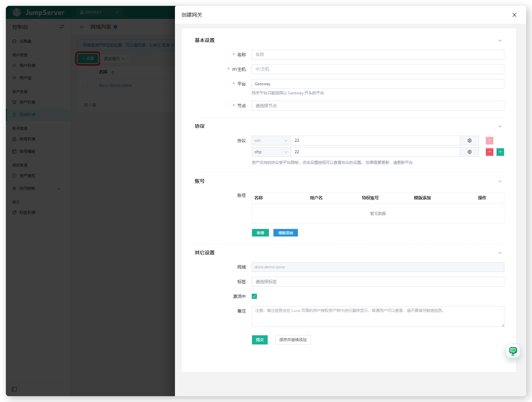Remove the sftp protocol row

click(x=489, y=152)
